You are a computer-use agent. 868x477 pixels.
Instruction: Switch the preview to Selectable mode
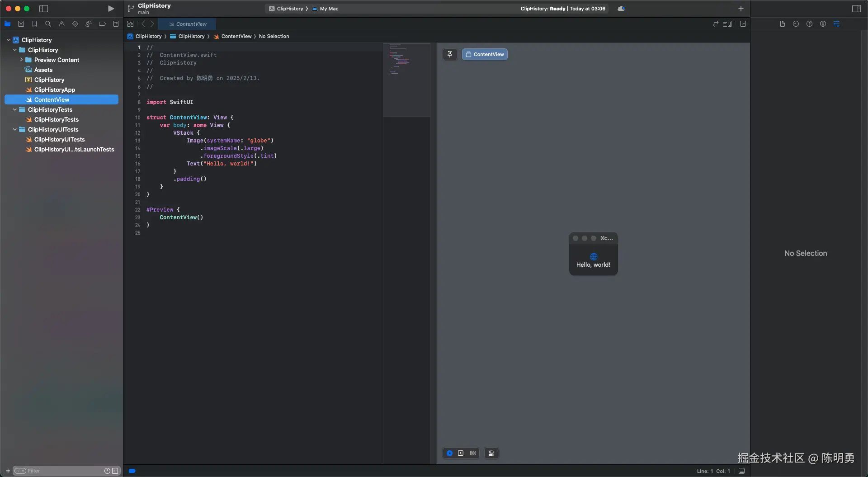(461, 453)
